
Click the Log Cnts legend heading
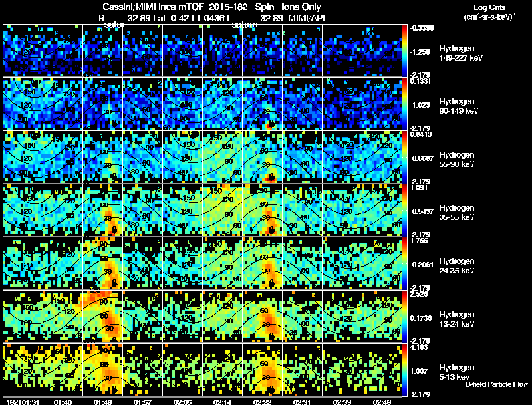coord(489,7)
